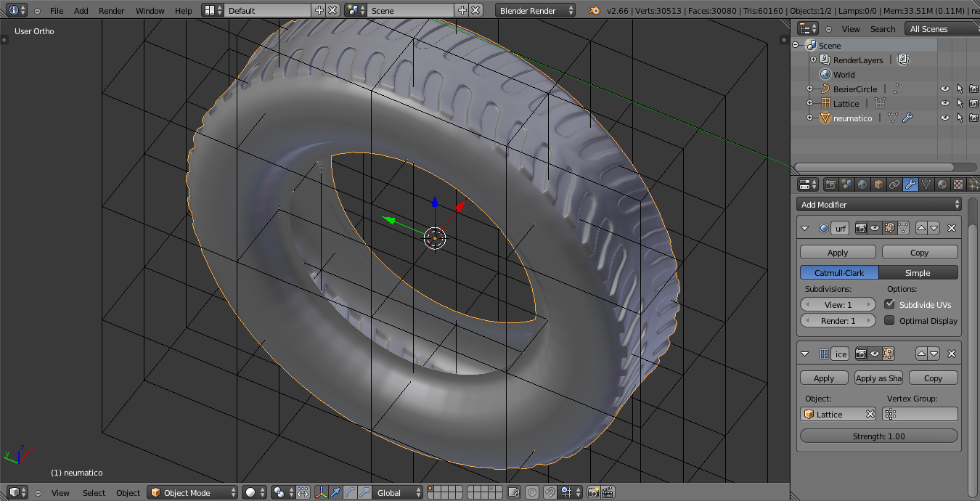Open the Modifiers wrench tab

(910, 184)
